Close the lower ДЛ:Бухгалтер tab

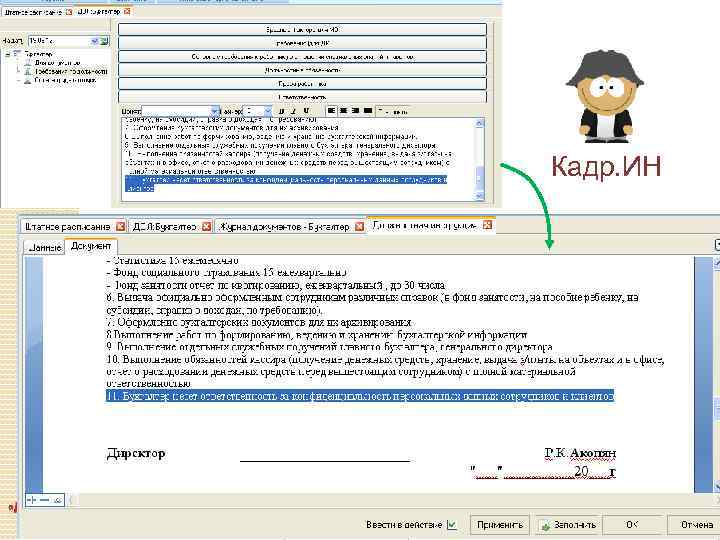[x=207, y=226]
